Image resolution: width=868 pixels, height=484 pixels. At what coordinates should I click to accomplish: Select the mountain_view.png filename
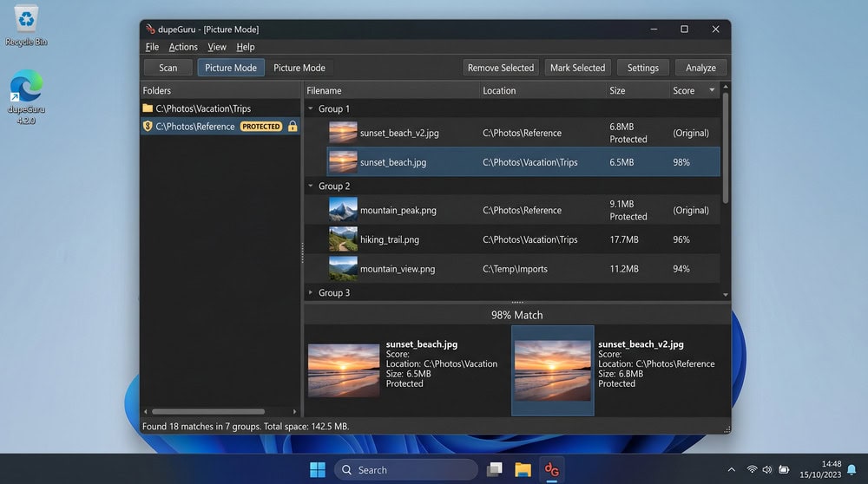[x=398, y=269]
